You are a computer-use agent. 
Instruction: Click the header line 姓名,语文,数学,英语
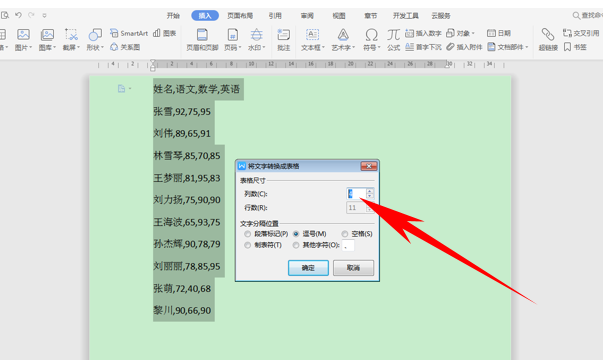coord(197,89)
